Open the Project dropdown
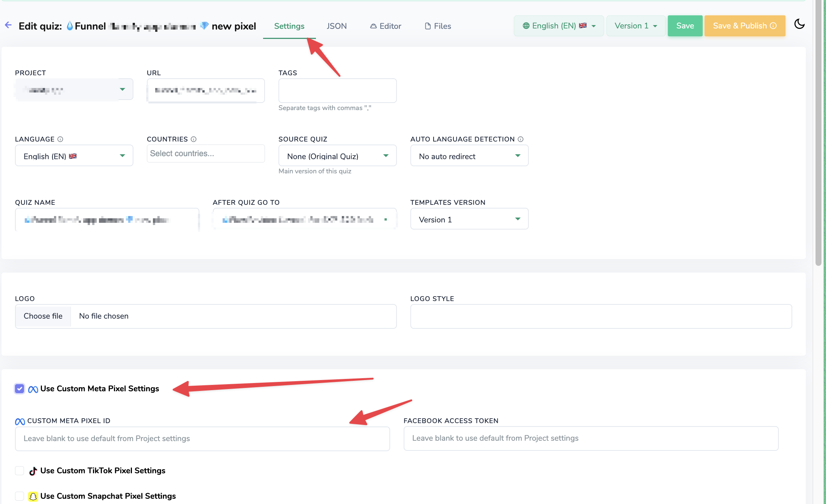826x504 pixels. click(x=74, y=89)
